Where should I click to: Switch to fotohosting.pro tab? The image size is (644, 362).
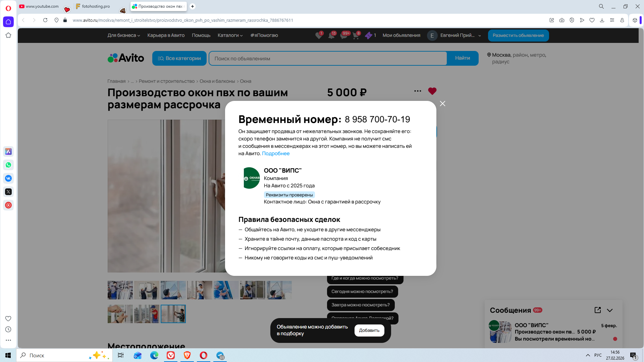[96, 6]
